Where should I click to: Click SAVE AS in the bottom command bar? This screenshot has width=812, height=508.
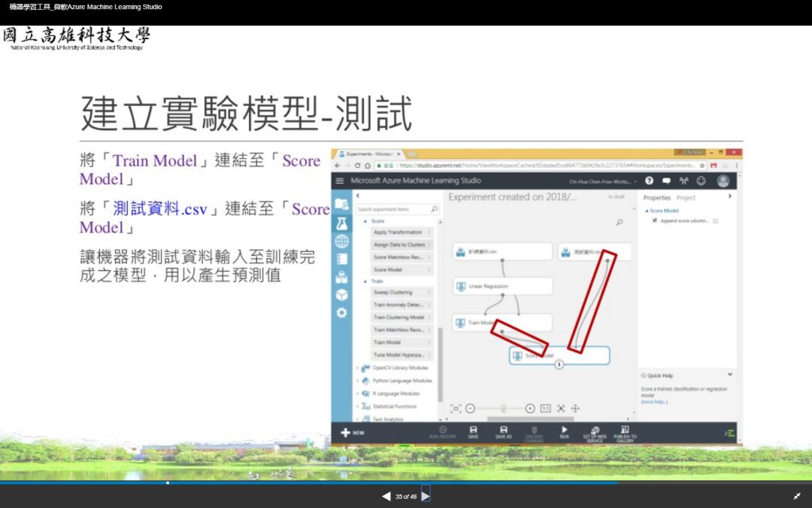coord(503,433)
